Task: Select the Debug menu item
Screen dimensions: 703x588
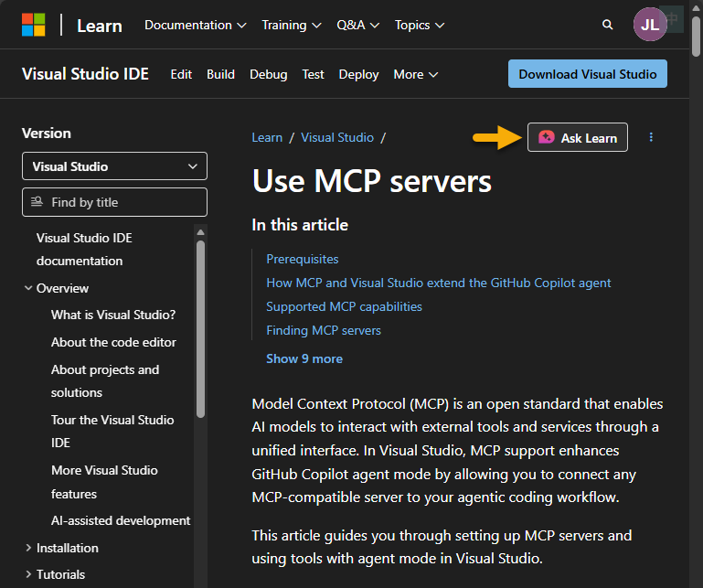Action: pyautogui.click(x=268, y=74)
